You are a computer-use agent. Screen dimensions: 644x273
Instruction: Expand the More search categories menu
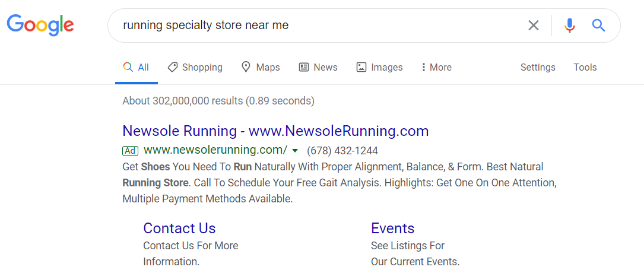(x=436, y=68)
